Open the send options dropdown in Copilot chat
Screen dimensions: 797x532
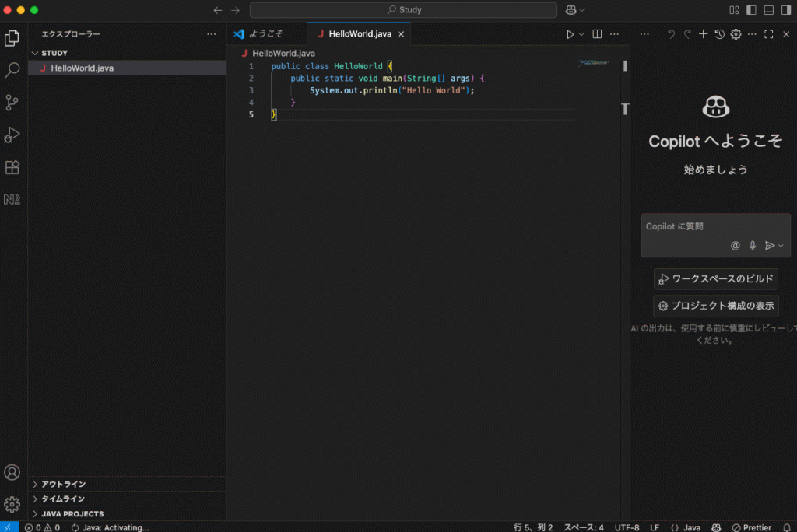pyautogui.click(x=781, y=246)
